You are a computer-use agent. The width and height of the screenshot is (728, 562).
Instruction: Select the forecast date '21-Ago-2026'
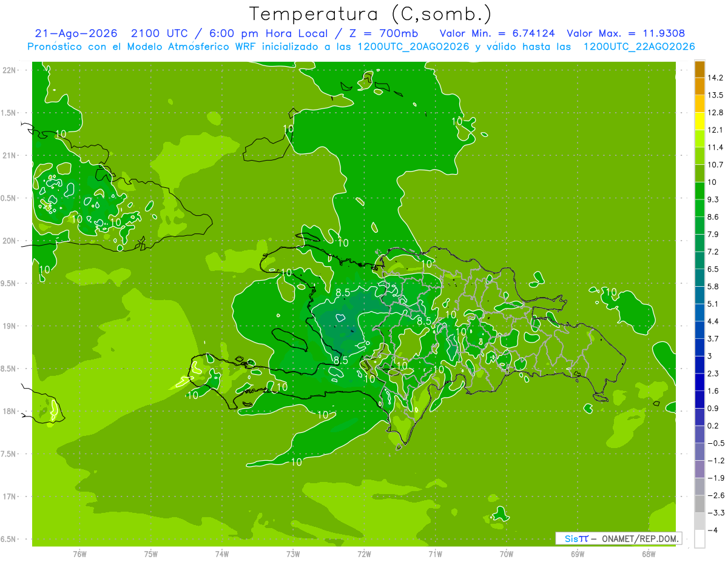click(76, 33)
